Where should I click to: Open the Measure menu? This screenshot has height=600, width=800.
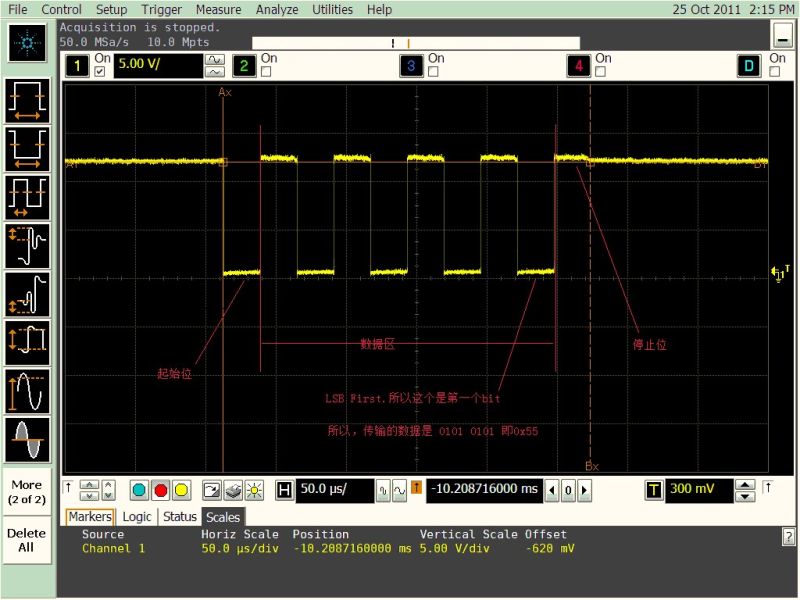click(x=218, y=10)
